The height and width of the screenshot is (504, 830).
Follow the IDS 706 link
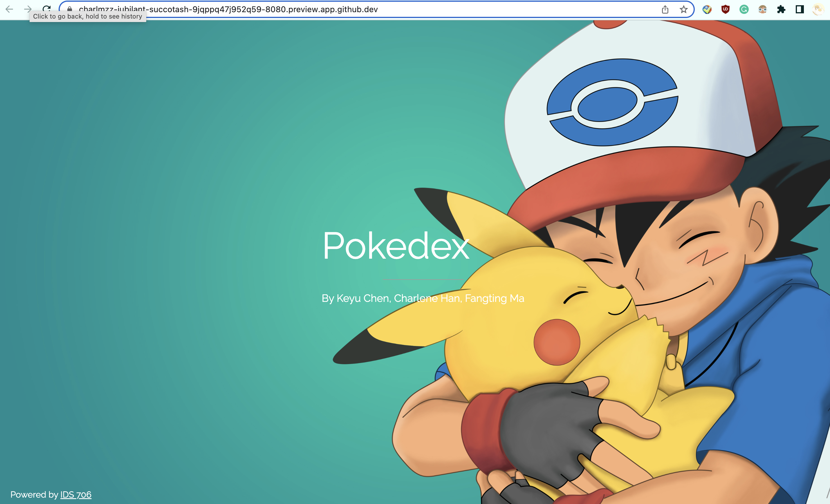76,494
